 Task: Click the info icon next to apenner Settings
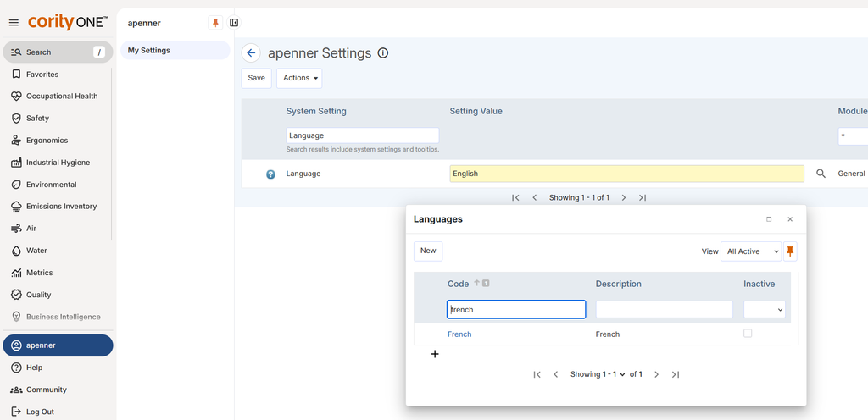pos(382,53)
